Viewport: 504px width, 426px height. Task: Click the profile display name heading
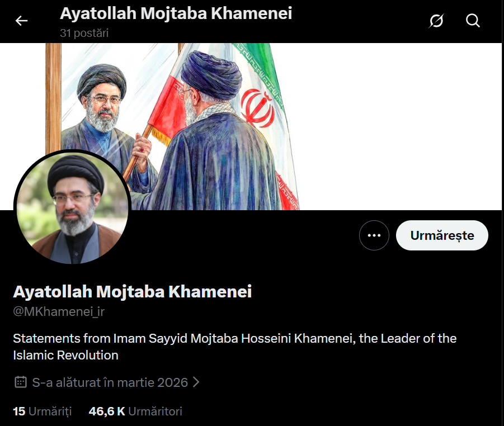coord(133,291)
